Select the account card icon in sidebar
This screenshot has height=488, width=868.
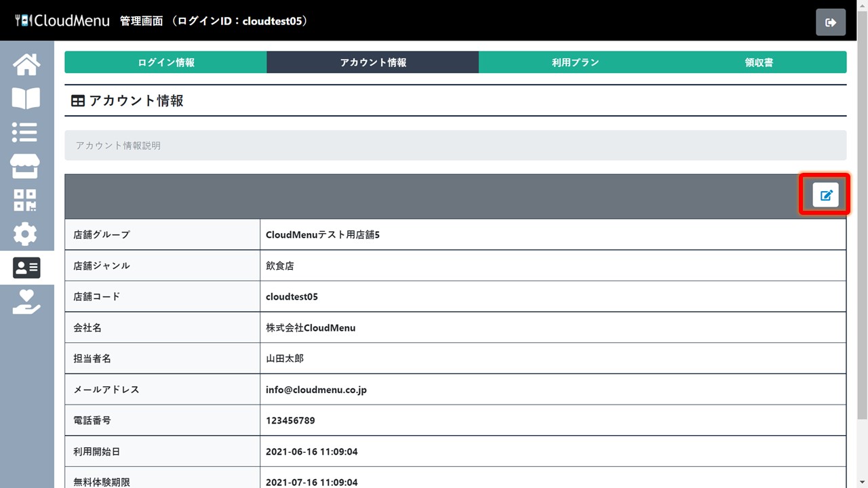[26, 268]
